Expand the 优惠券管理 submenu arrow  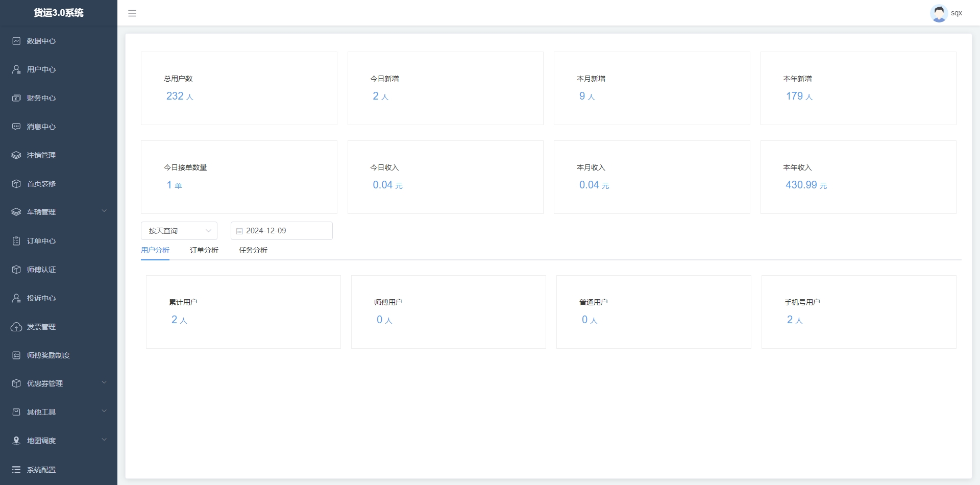(104, 383)
